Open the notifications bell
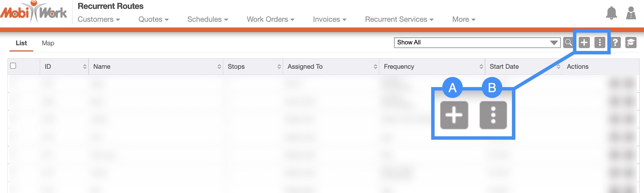The width and height of the screenshot is (644, 193). coord(611,13)
